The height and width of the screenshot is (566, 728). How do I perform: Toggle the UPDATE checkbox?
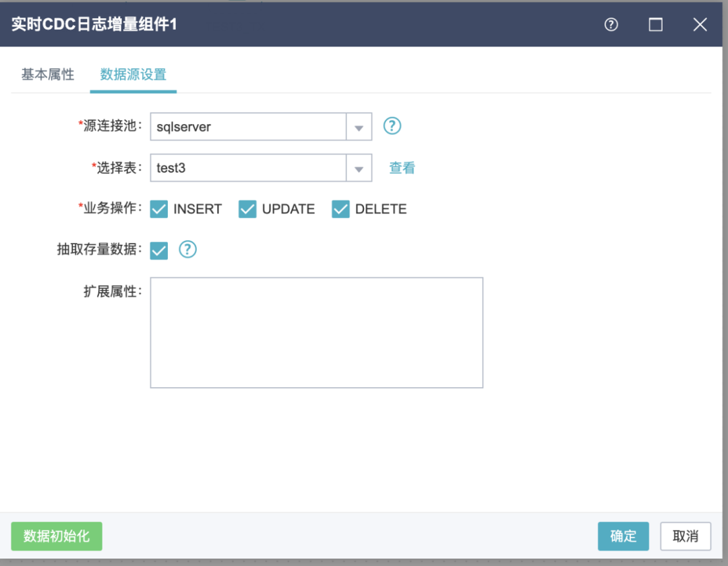[x=248, y=209]
